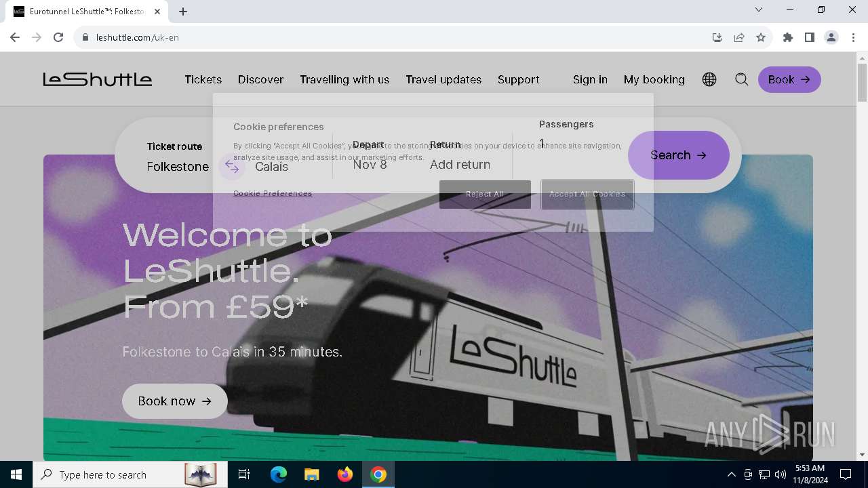Open File Explorer from taskbar

point(311,474)
